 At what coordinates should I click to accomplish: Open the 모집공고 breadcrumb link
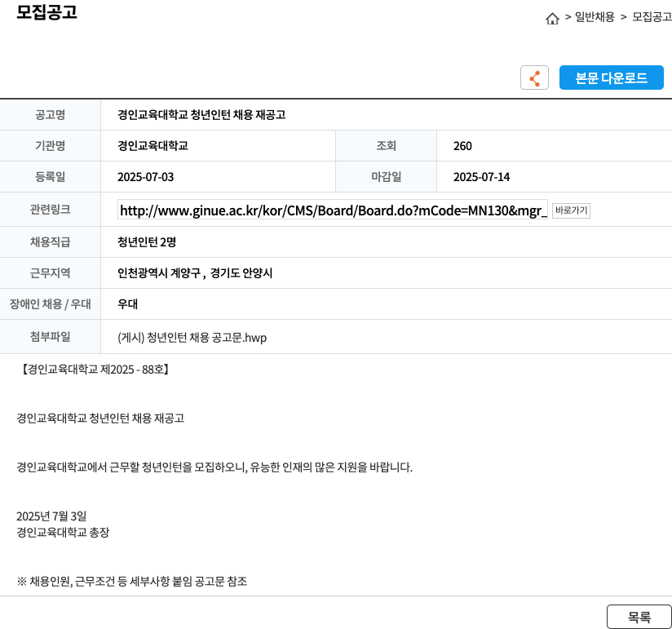pyautogui.click(x=652, y=16)
